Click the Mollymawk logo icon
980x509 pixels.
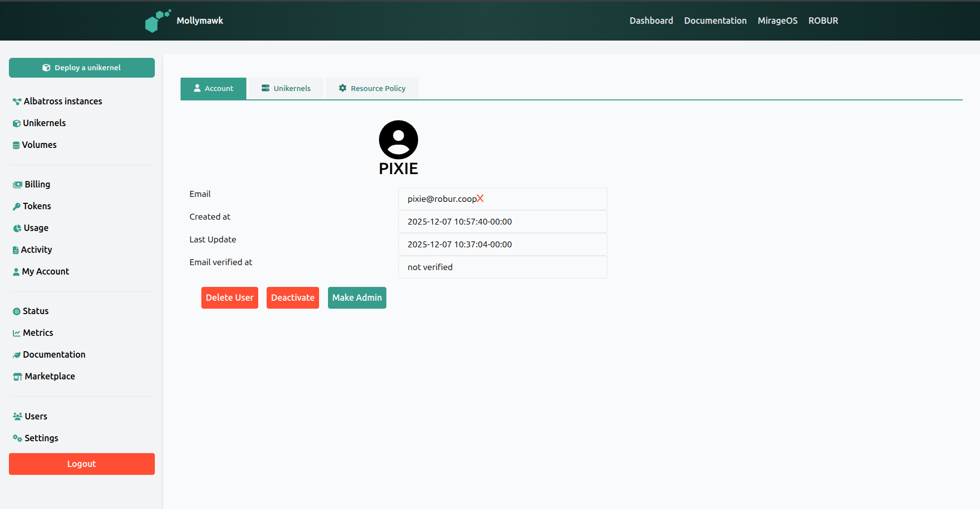[x=158, y=21]
